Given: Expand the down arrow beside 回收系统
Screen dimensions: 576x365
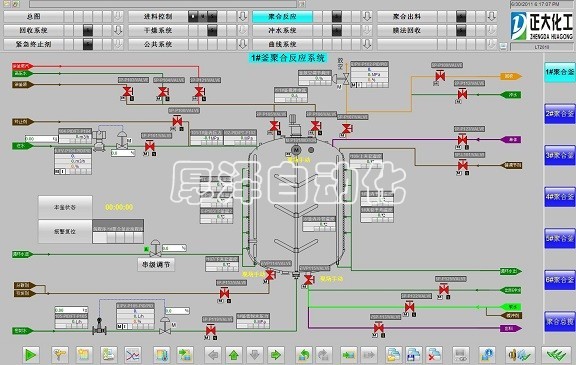Looking at the screenshot, I should click(118, 30).
